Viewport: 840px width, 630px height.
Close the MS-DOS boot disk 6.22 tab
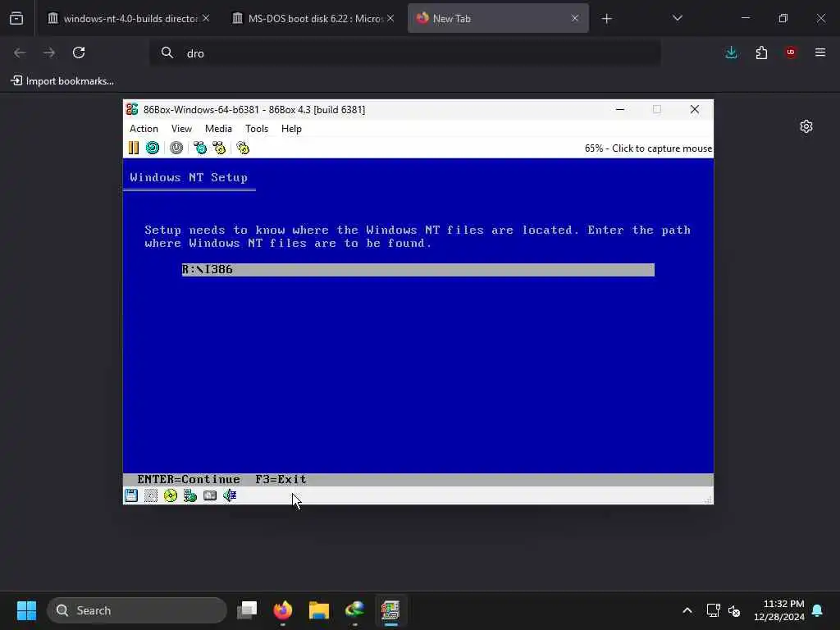point(390,18)
